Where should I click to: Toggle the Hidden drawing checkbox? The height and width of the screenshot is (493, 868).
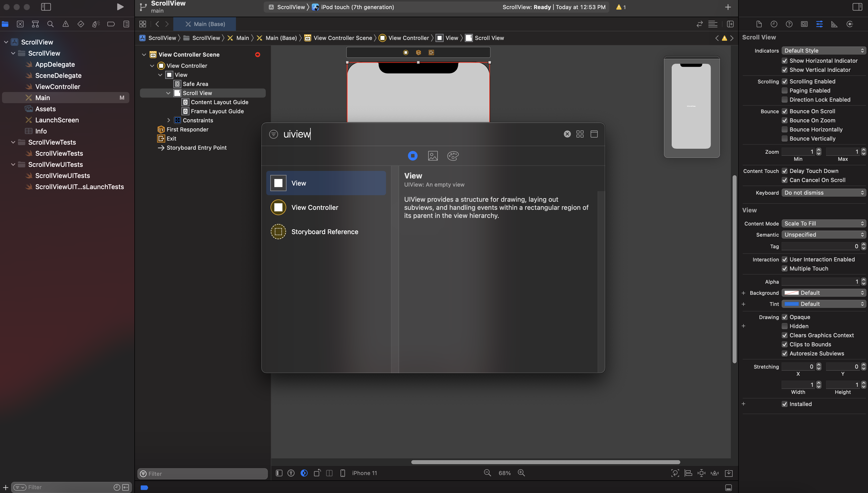[x=784, y=326]
